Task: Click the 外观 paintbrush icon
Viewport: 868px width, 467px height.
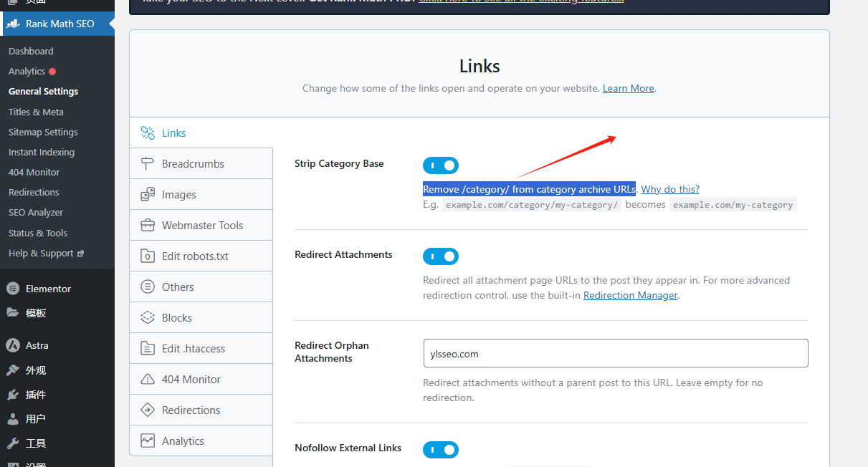Action: 12,370
